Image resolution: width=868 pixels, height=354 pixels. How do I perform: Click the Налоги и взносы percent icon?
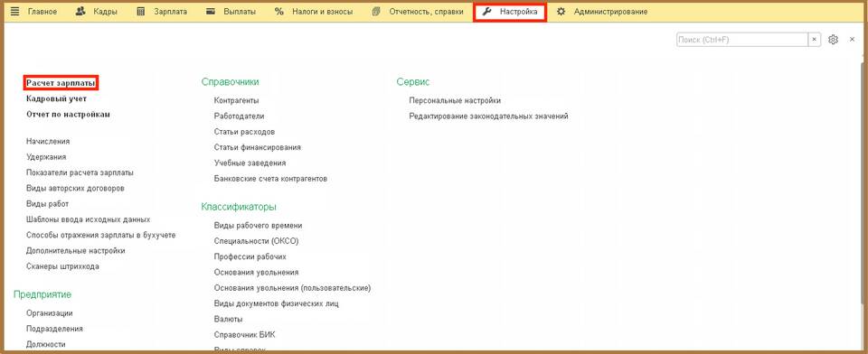pyautogui.click(x=279, y=12)
